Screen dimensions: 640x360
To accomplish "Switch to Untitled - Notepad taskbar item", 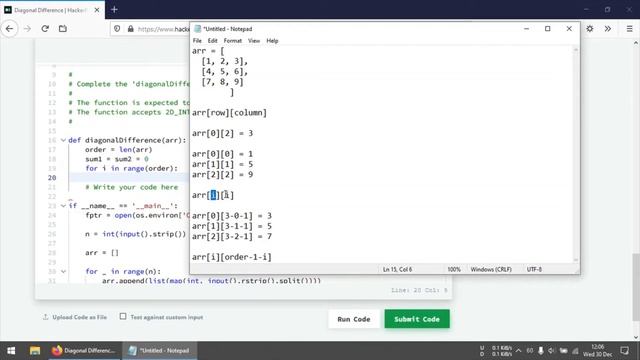I will pos(159,351).
